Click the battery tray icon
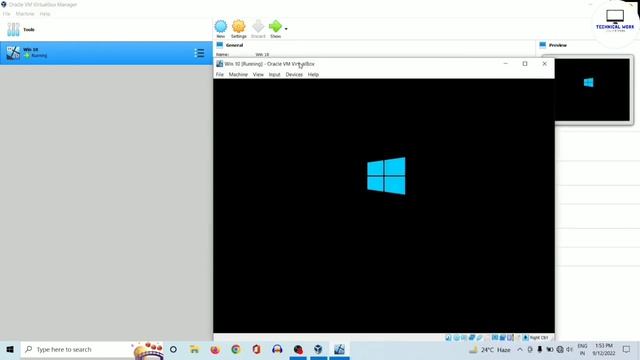 [x=550, y=350]
